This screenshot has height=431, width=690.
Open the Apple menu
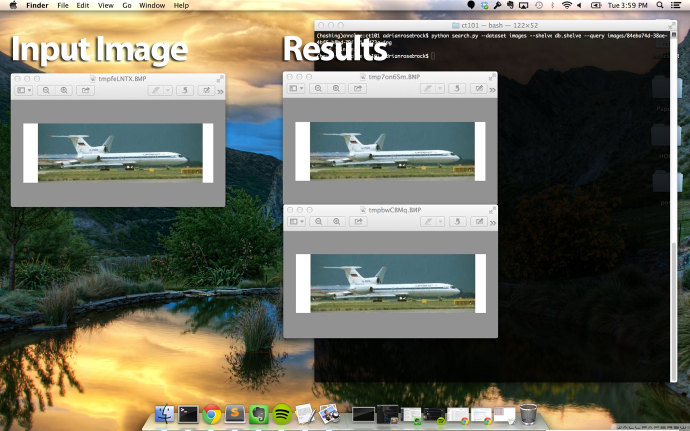[13, 5]
